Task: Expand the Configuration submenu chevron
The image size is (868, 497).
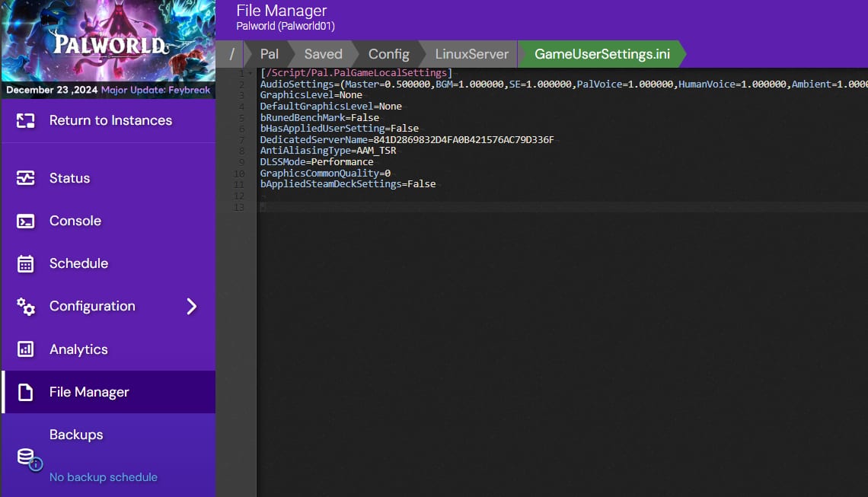Action: click(191, 307)
